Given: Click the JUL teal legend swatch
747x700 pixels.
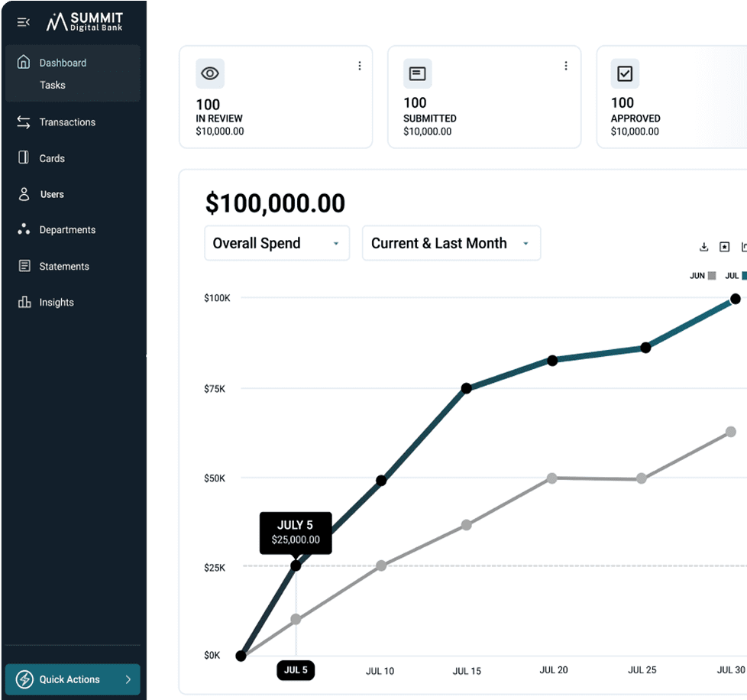Looking at the screenshot, I should coord(744,275).
